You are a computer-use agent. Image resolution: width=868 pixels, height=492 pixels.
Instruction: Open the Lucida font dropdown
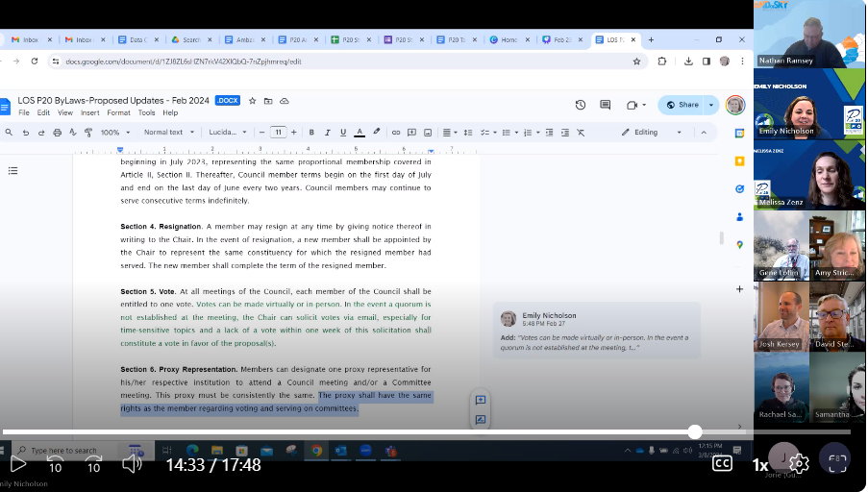coord(227,133)
